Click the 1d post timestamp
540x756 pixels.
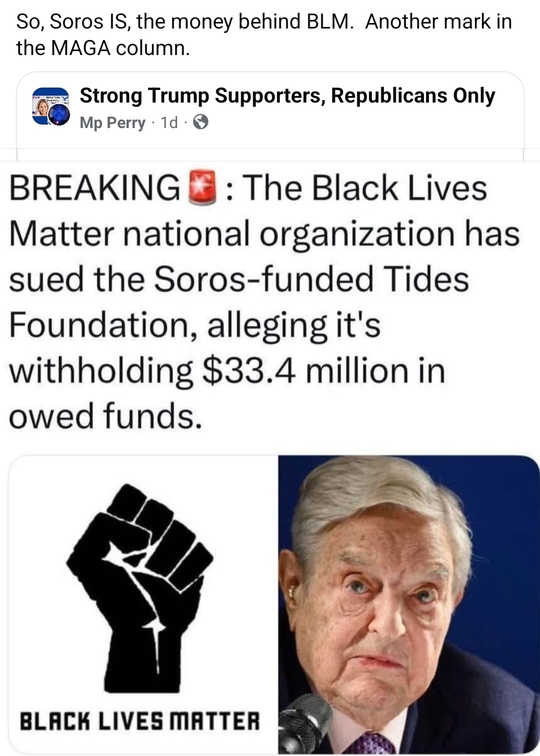(169, 123)
